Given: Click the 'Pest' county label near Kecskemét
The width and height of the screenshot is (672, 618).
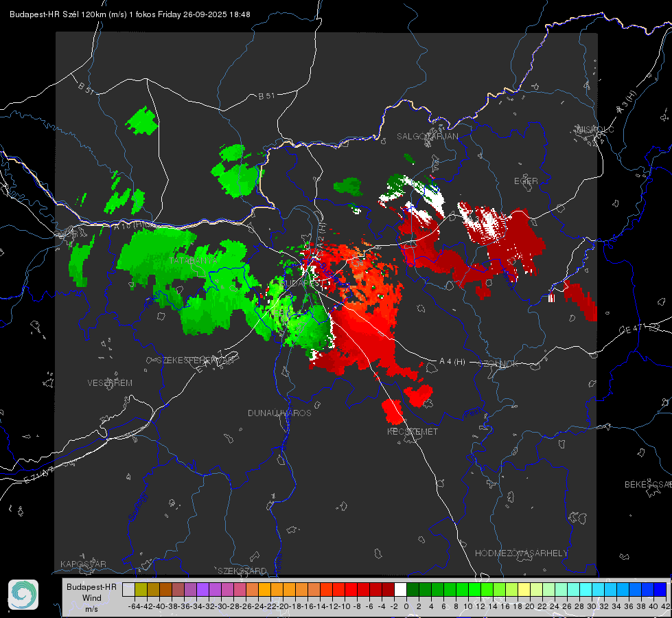Looking at the screenshot, I should [472, 413].
